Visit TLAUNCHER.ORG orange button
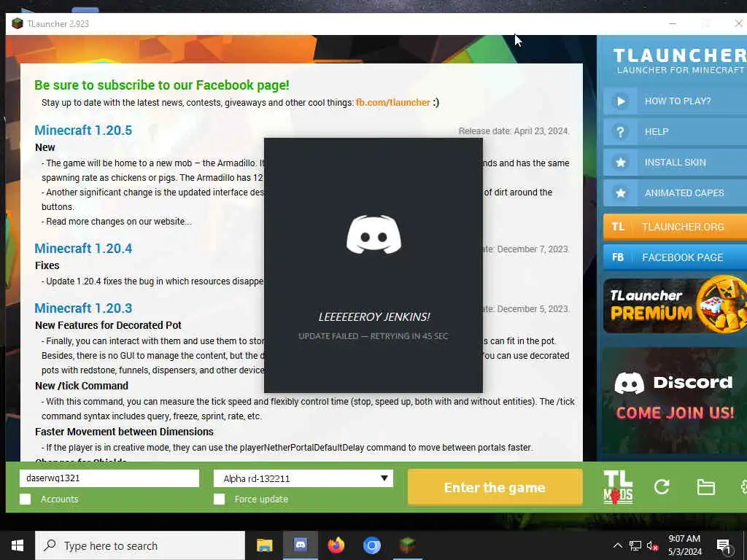The image size is (747, 560). 675,227
